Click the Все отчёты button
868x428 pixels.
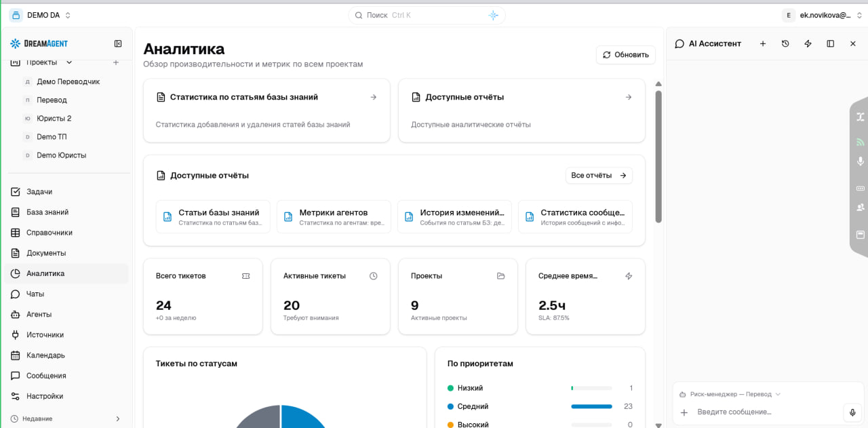(599, 175)
